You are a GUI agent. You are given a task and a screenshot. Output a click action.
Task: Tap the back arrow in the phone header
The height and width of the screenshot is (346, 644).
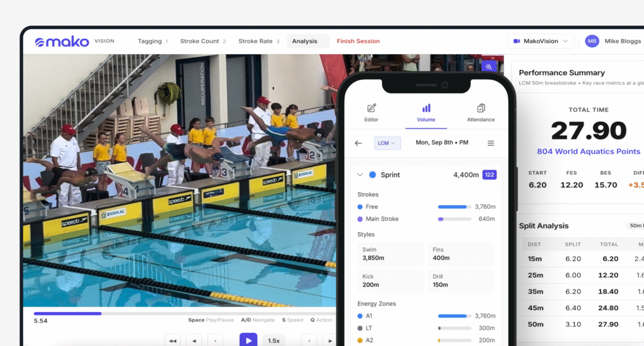point(358,143)
